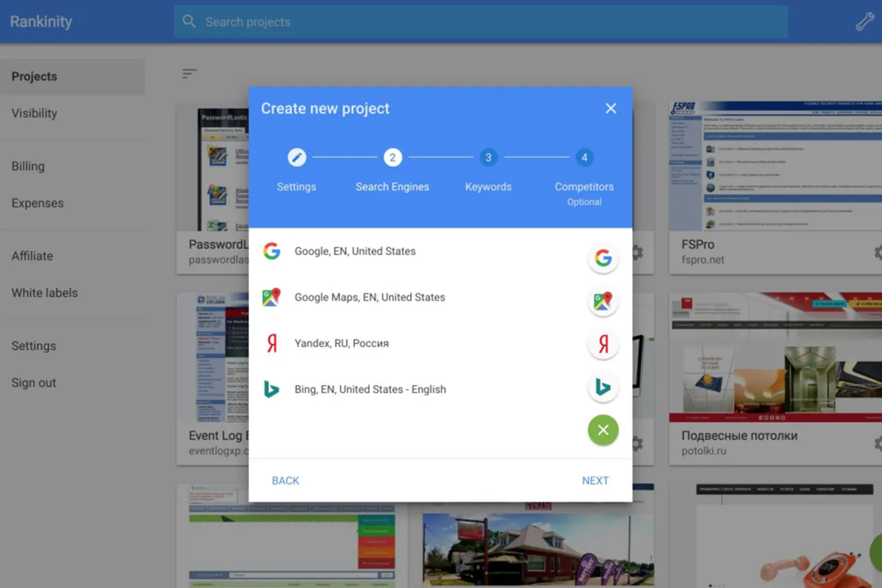Viewport: 882px width, 588px height.
Task: Open the FSPro project thumbnail
Action: tap(775, 166)
